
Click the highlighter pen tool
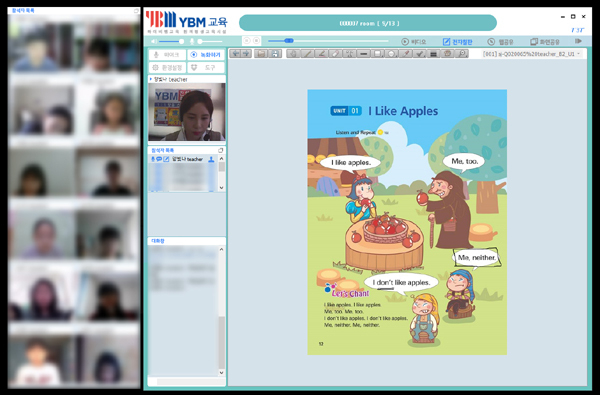321,54
